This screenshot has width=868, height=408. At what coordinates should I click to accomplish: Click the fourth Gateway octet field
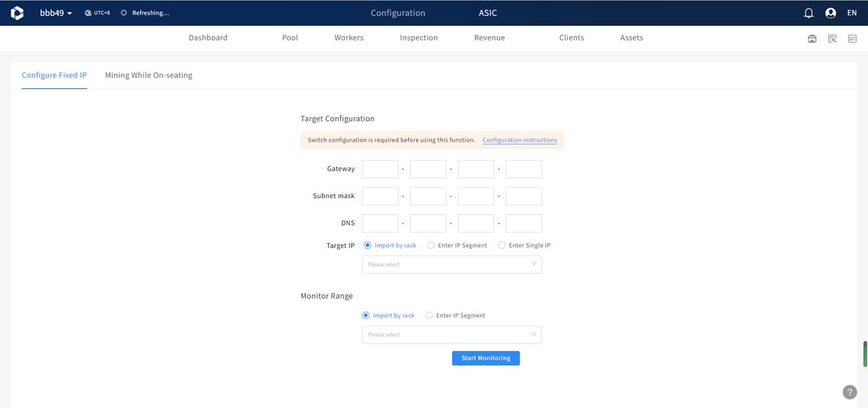[x=524, y=169]
